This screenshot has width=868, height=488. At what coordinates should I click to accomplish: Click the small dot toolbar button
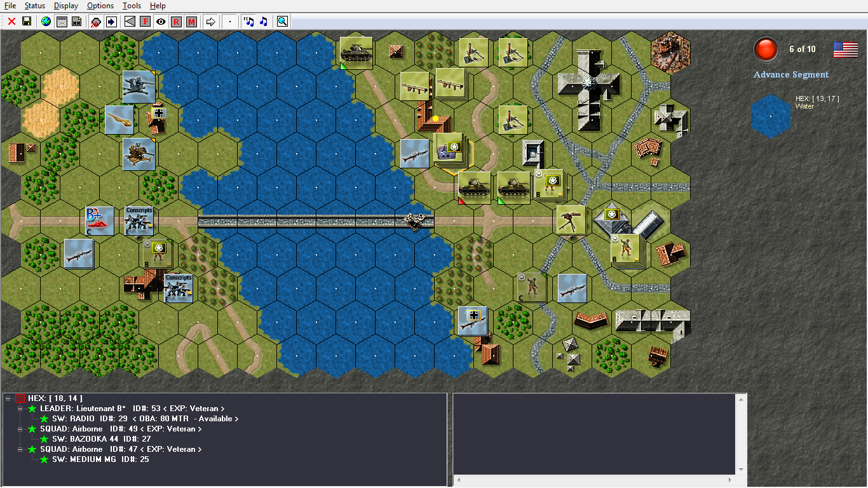[230, 22]
